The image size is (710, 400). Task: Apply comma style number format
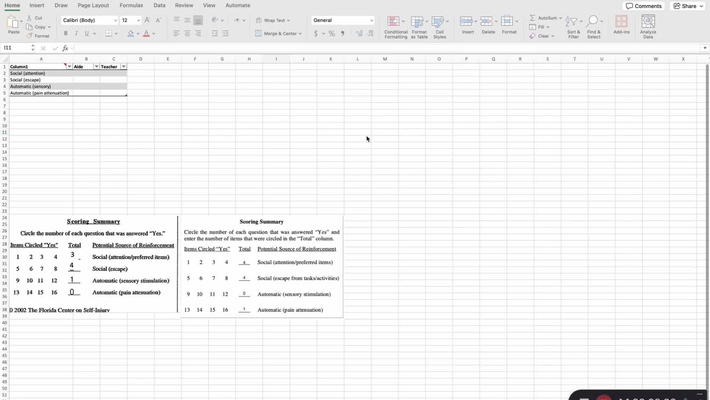pos(343,34)
